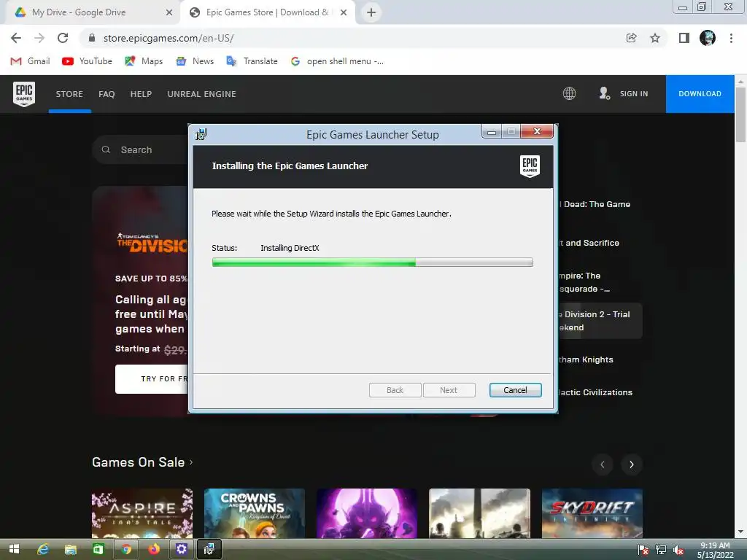Bookmark this page with the star icon
Image resolution: width=747 pixels, height=560 pixels.
655,38
